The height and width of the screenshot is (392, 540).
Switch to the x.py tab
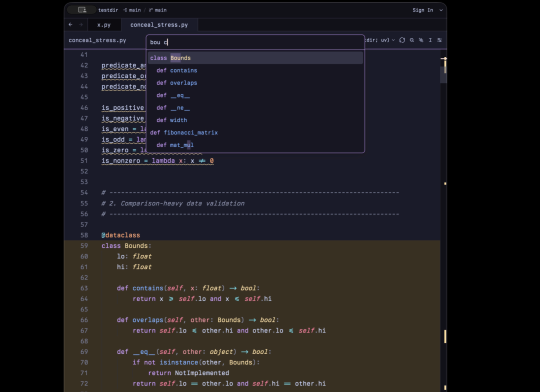coord(104,25)
